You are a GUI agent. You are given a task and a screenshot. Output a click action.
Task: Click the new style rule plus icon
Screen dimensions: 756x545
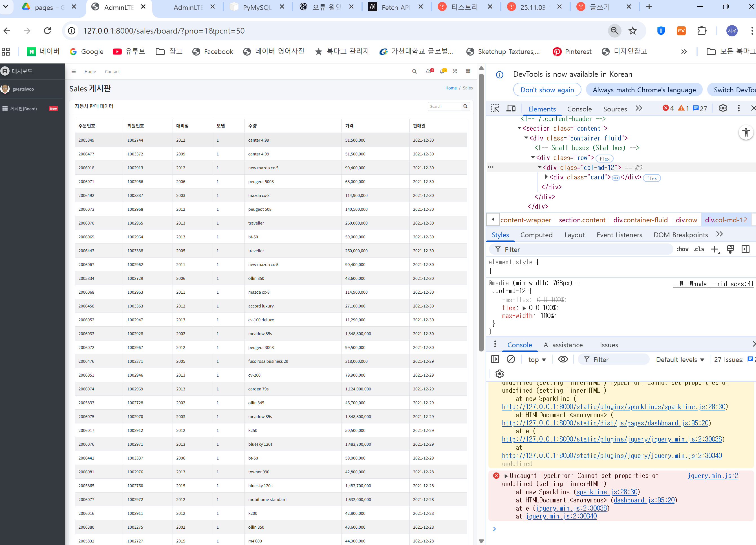tap(715, 249)
